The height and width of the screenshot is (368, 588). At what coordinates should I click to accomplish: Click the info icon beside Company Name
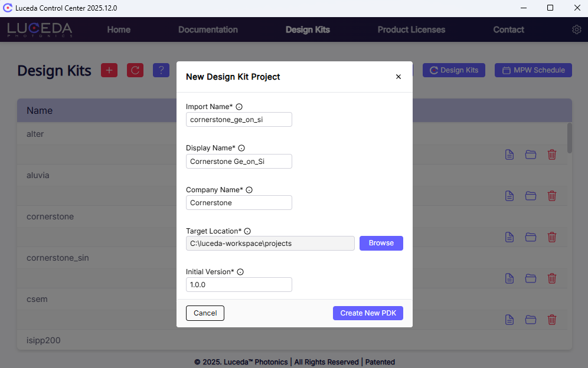tap(249, 190)
